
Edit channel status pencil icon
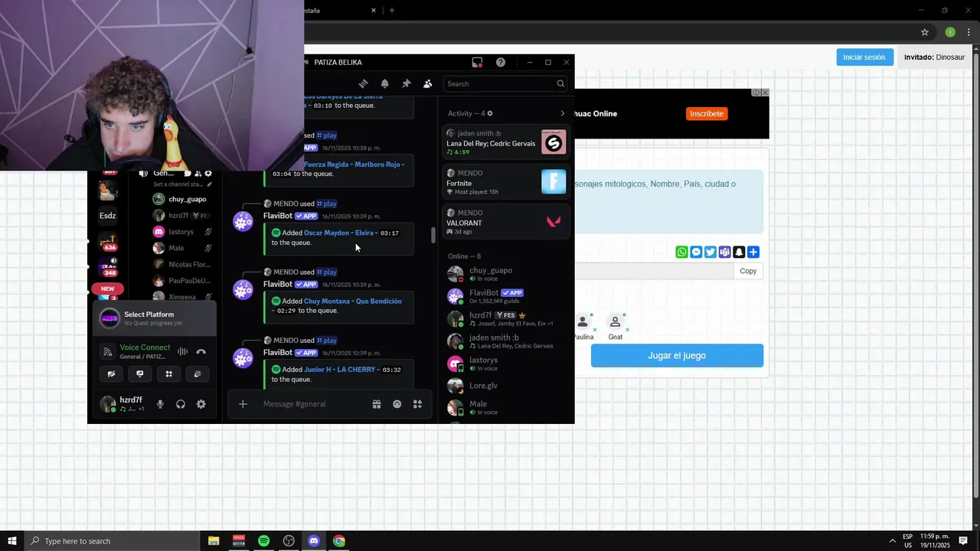tap(209, 184)
